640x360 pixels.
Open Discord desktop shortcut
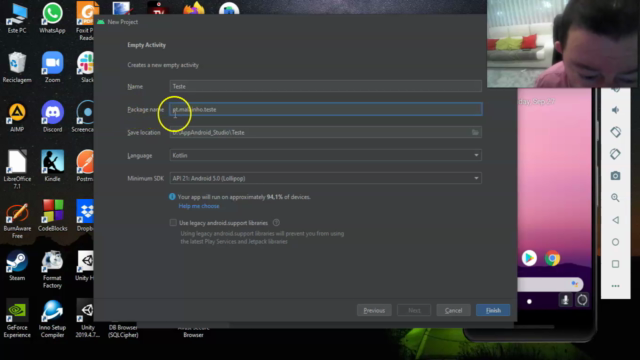click(52, 117)
